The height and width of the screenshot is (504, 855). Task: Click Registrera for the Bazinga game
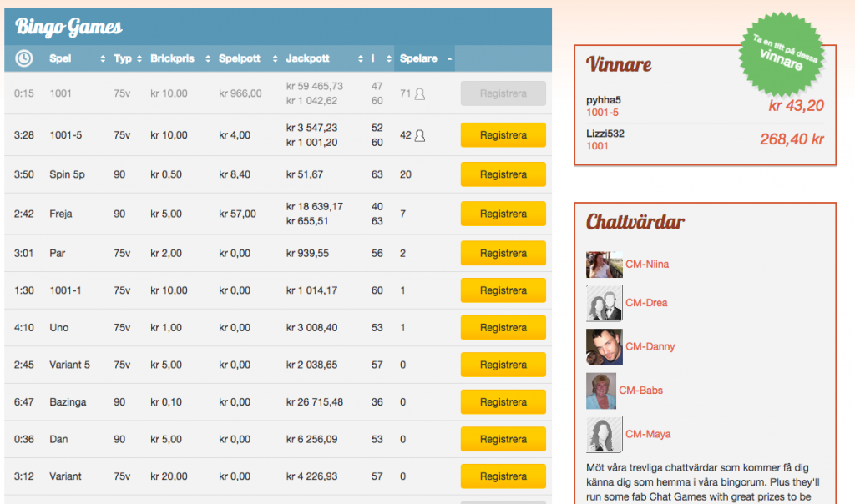[503, 401]
